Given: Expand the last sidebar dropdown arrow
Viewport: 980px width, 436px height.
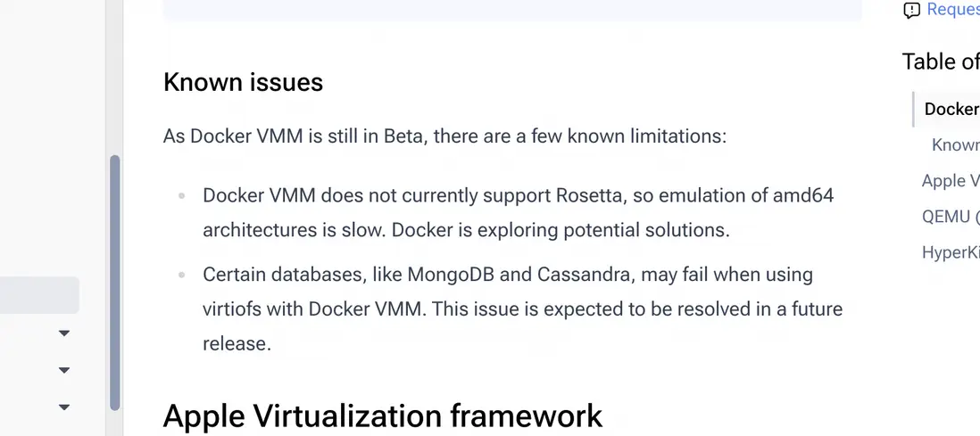Looking at the screenshot, I should [x=64, y=407].
